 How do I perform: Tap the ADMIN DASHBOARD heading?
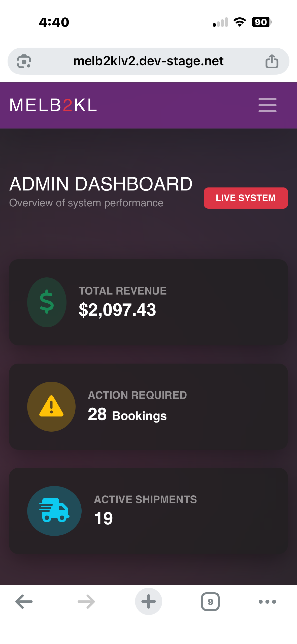[101, 184]
